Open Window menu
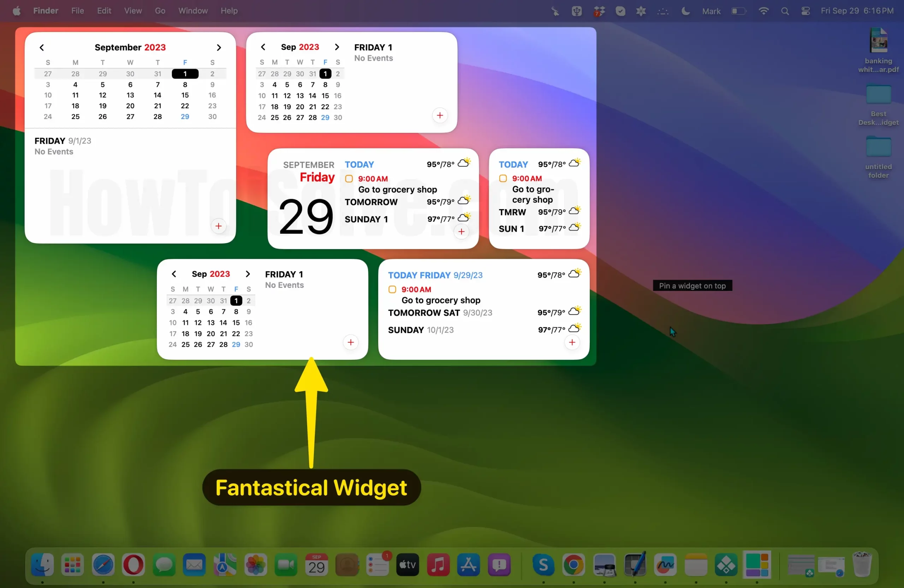The width and height of the screenshot is (904, 588). [x=193, y=11]
